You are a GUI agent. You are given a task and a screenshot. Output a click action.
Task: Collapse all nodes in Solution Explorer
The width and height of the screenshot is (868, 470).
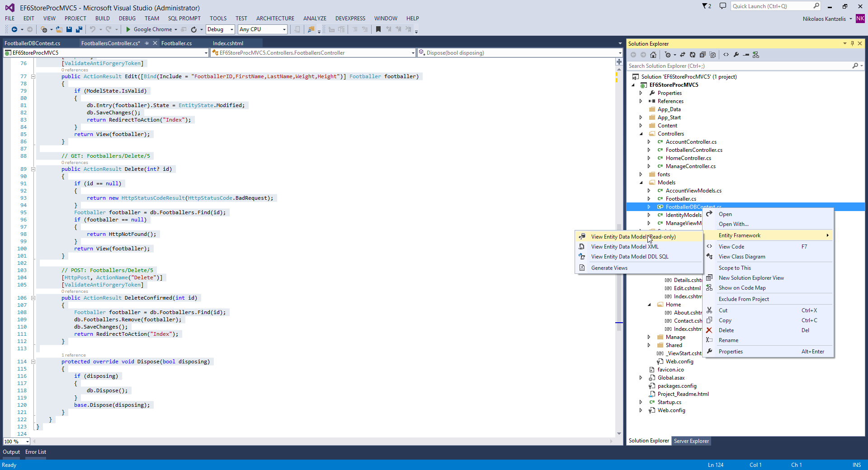click(x=703, y=55)
